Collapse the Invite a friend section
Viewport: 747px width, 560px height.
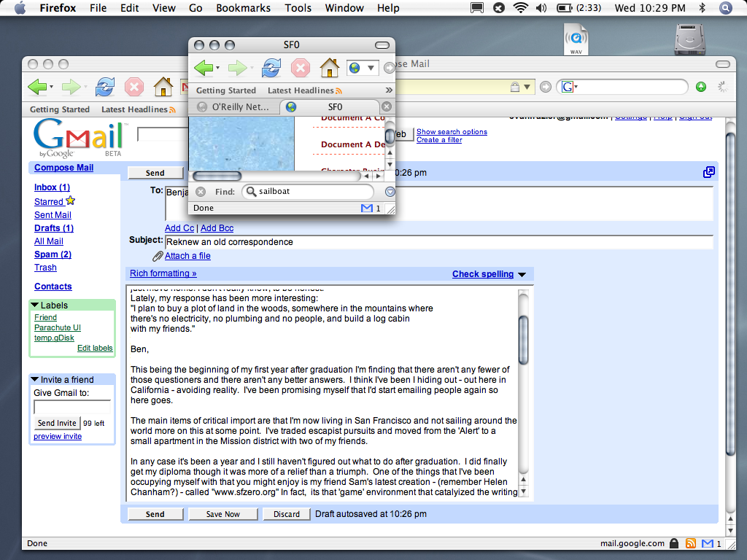(35, 379)
